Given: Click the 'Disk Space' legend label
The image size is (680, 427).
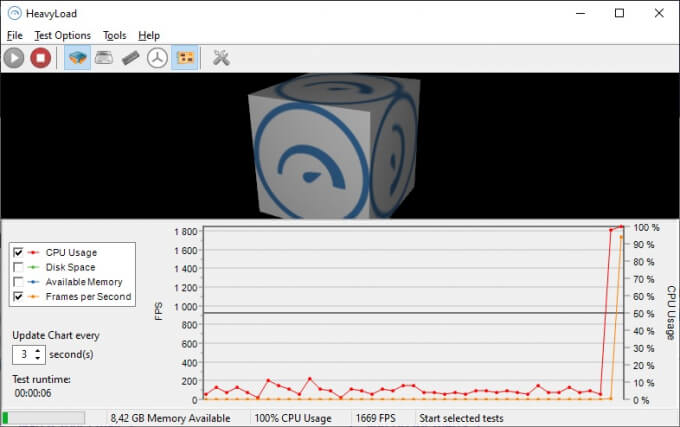Looking at the screenshot, I should click(70, 267).
